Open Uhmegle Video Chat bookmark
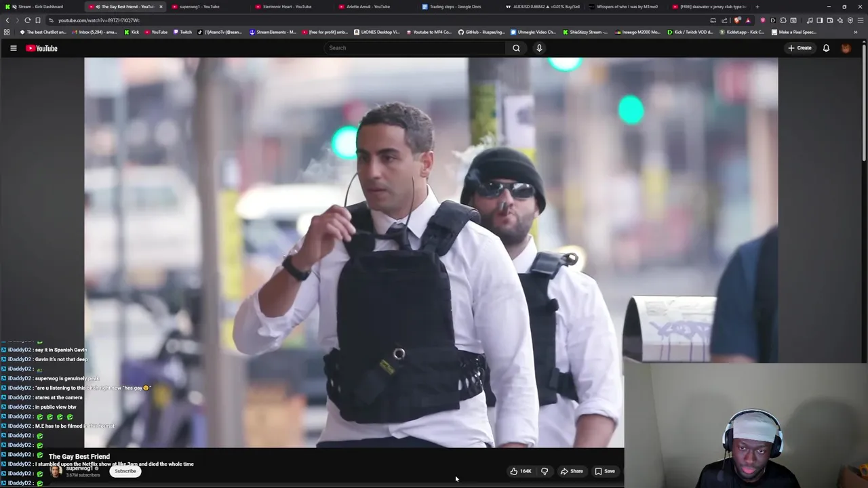The width and height of the screenshot is (868, 488). (x=533, y=32)
